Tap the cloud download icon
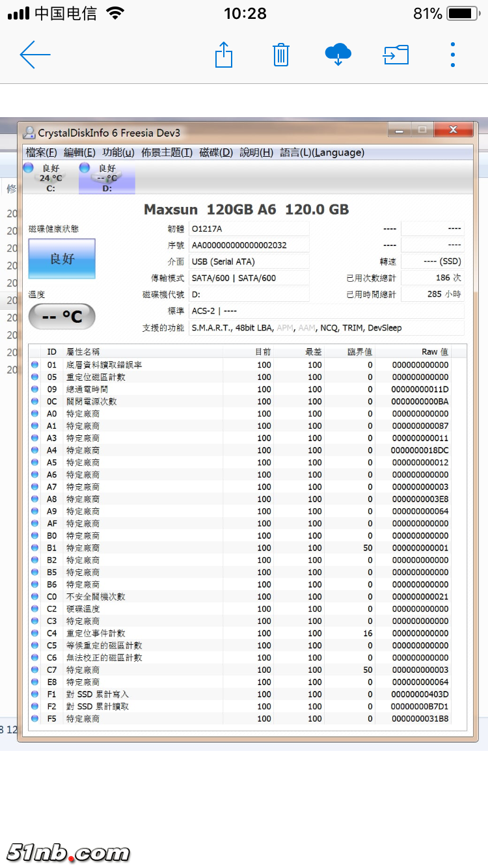 click(338, 55)
